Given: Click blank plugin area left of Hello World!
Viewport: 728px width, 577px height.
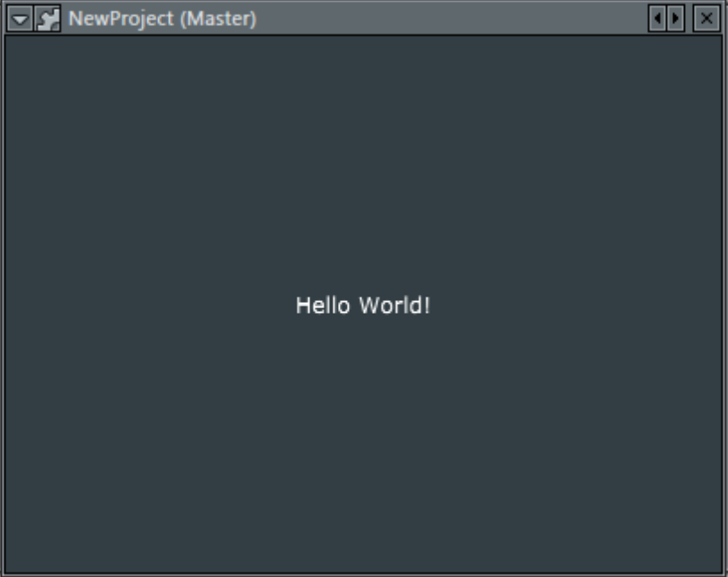Looking at the screenshot, I should 144,306.
